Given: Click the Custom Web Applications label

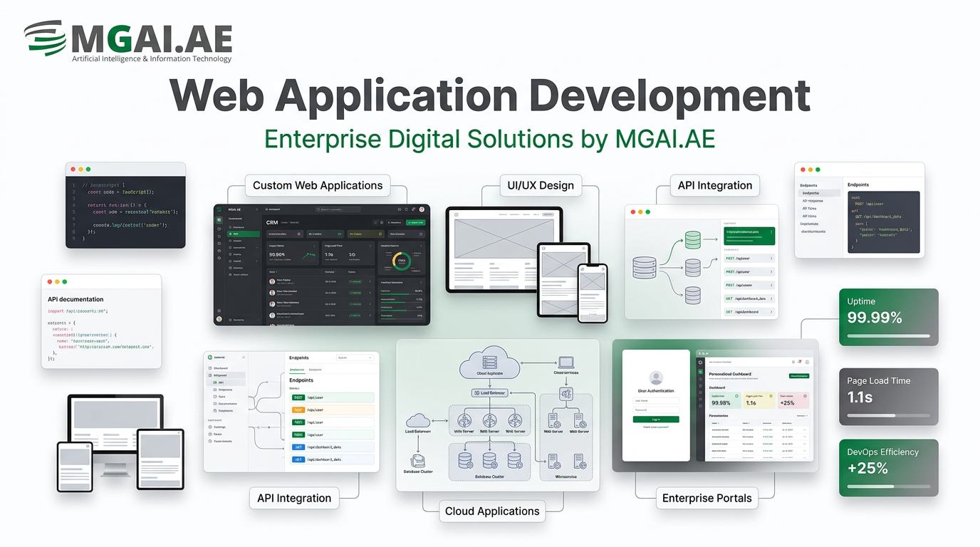Looking at the screenshot, I should [x=318, y=185].
